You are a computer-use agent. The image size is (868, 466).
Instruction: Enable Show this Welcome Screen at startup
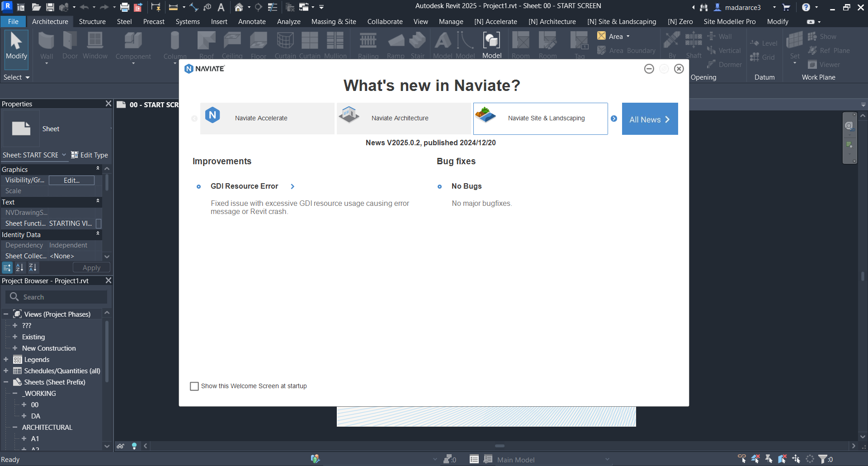(x=194, y=386)
